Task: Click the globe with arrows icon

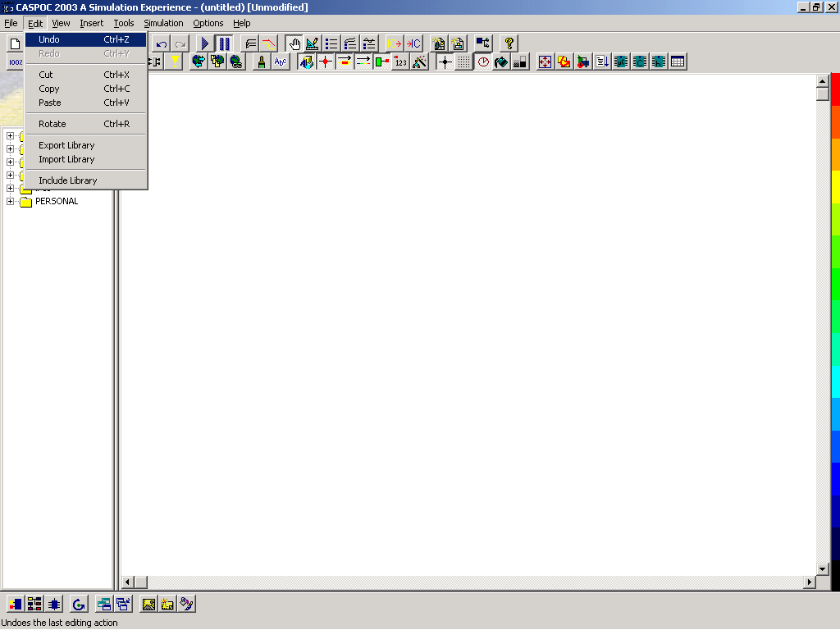Action: coord(199,62)
